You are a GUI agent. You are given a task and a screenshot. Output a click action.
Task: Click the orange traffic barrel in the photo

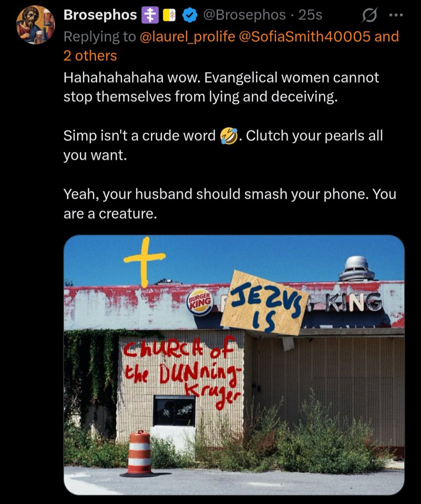pyautogui.click(x=139, y=454)
